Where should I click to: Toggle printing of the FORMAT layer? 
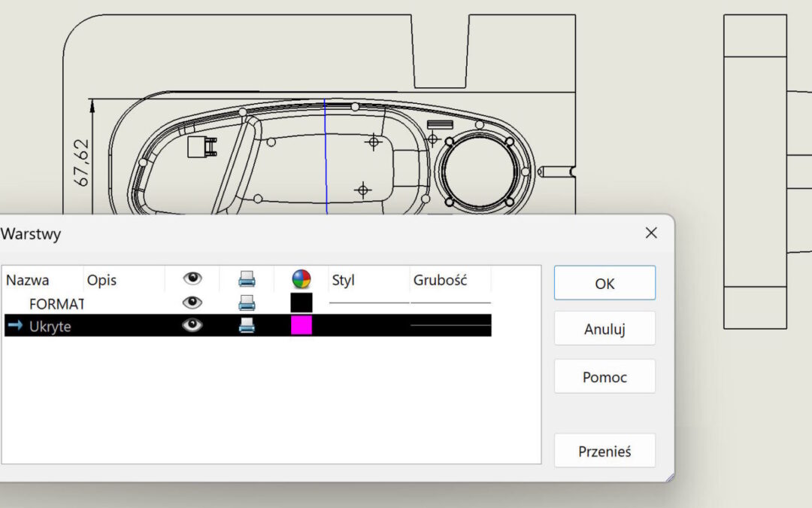(247, 303)
